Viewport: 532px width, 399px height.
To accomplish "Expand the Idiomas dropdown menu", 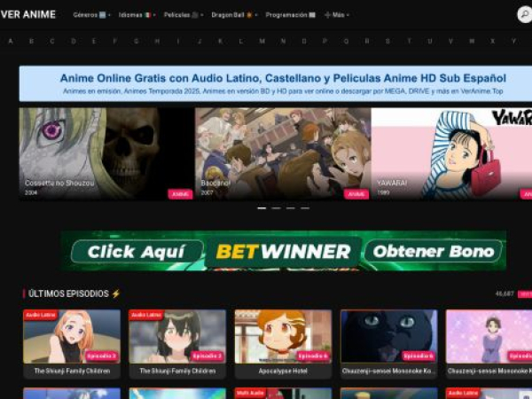I will pyautogui.click(x=135, y=15).
